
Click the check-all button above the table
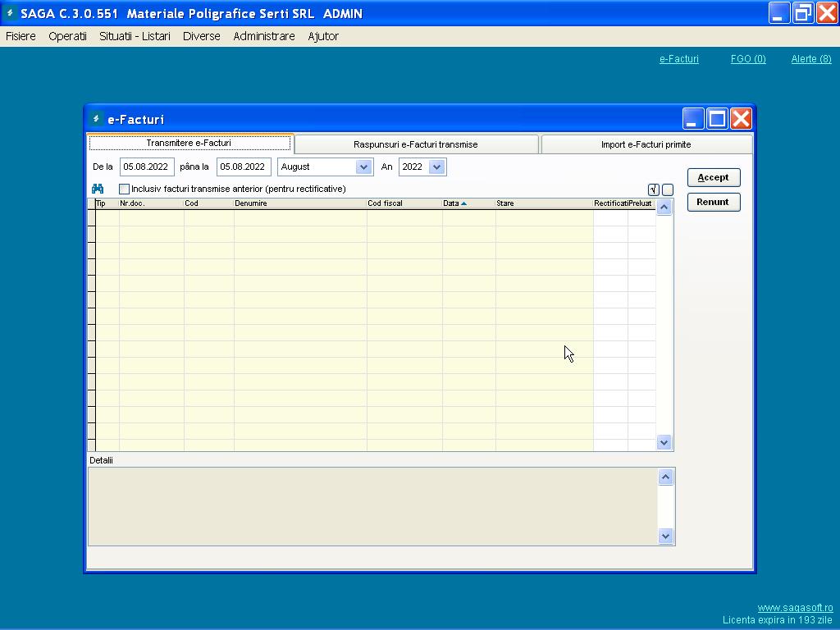click(653, 189)
